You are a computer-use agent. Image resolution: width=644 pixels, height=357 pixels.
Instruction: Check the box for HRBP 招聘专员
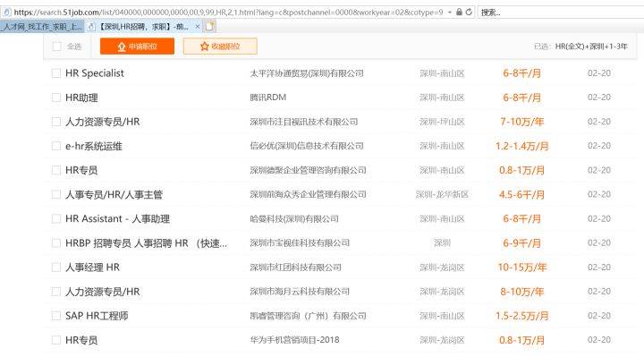point(56,243)
